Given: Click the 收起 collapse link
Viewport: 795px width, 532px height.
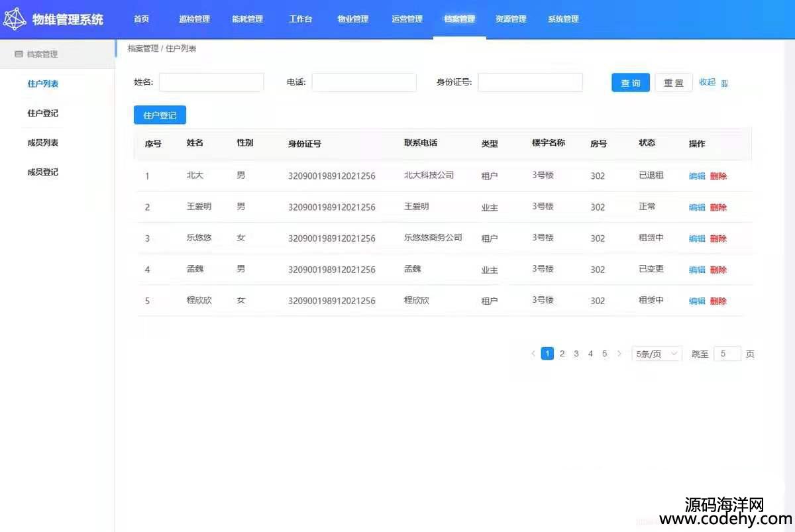Looking at the screenshot, I should point(707,82).
